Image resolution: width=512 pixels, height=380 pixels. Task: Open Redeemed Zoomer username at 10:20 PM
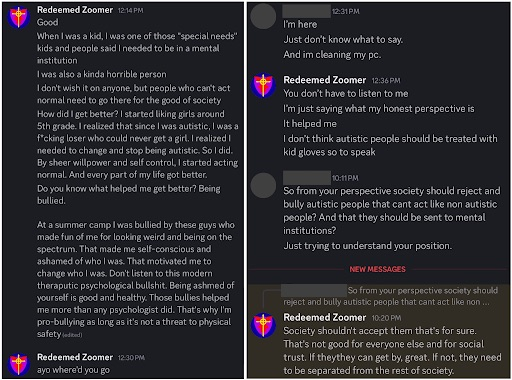(325, 317)
